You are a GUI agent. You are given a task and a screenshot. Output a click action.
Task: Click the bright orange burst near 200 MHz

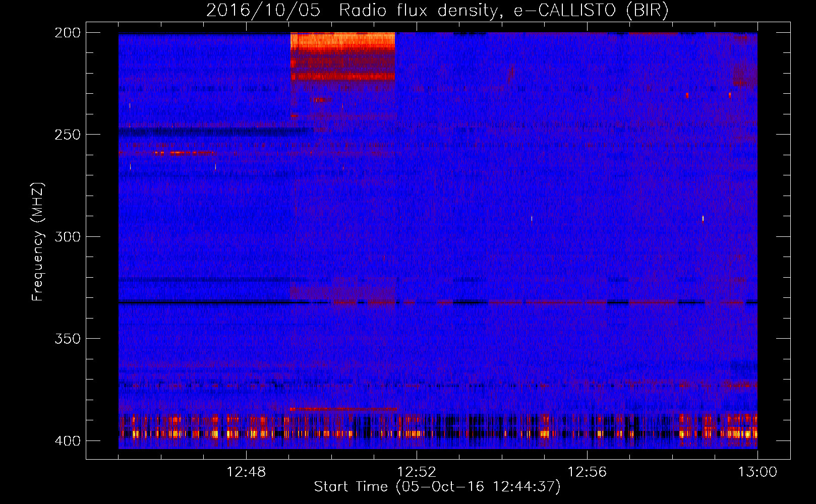342,41
